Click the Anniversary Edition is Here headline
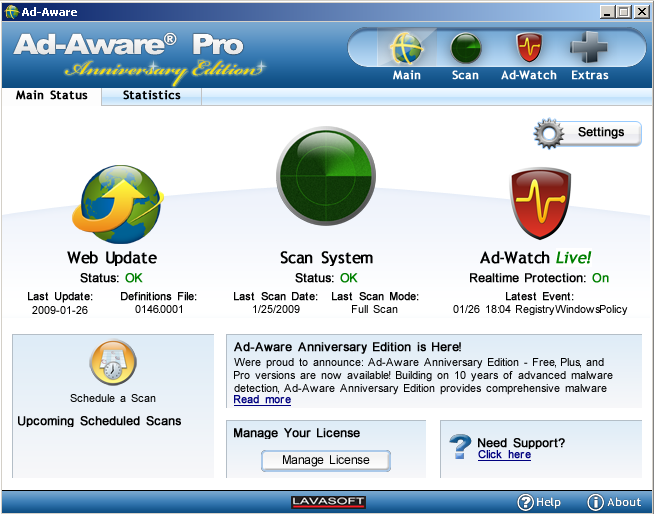 coord(347,347)
